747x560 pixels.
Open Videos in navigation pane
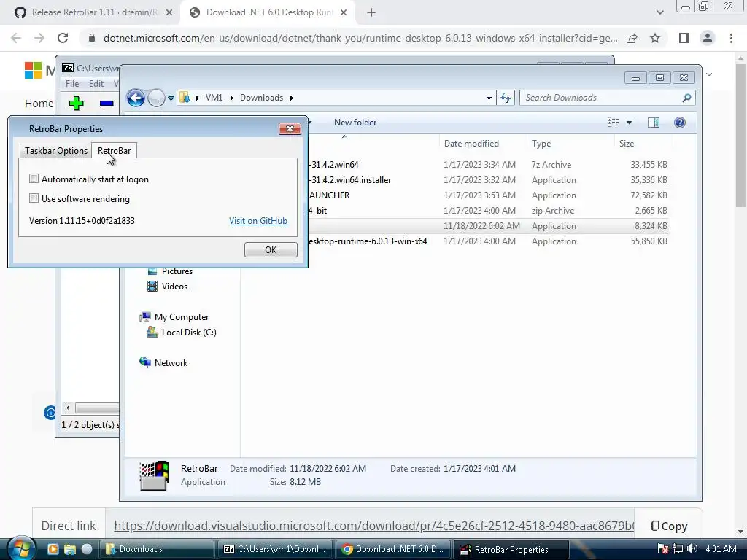(174, 286)
